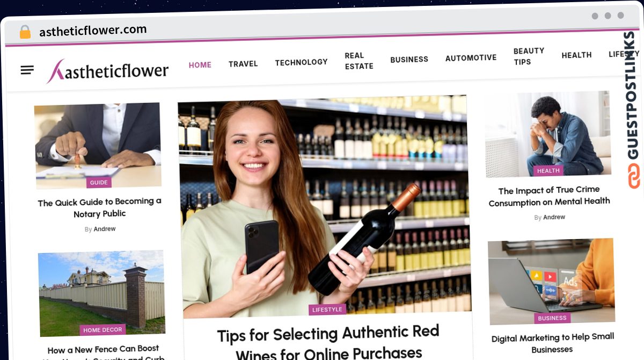Click the Business tag on laptop image
The image size is (644, 360).
coord(552,318)
